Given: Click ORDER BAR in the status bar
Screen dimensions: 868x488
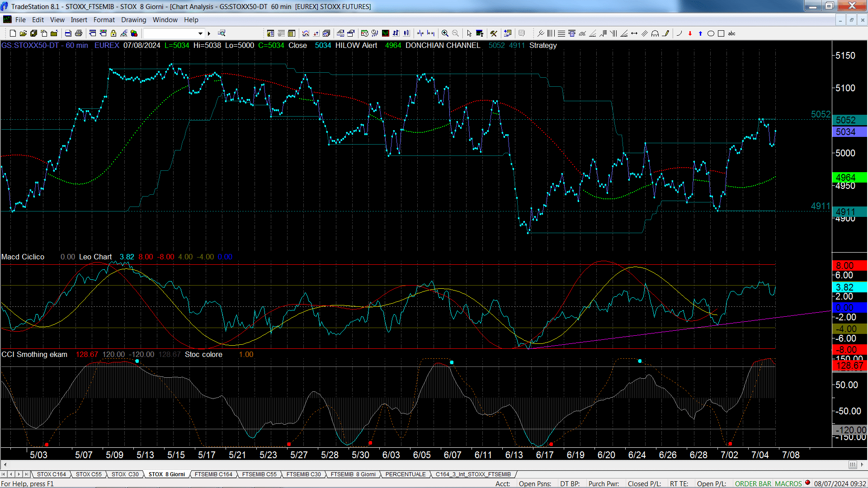Looking at the screenshot, I should pos(753,483).
